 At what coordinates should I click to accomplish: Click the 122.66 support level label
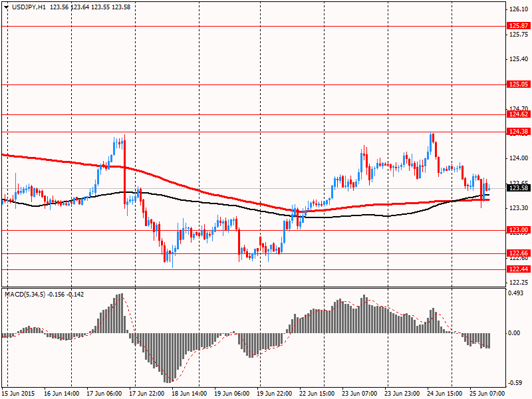[x=519, y=253]
